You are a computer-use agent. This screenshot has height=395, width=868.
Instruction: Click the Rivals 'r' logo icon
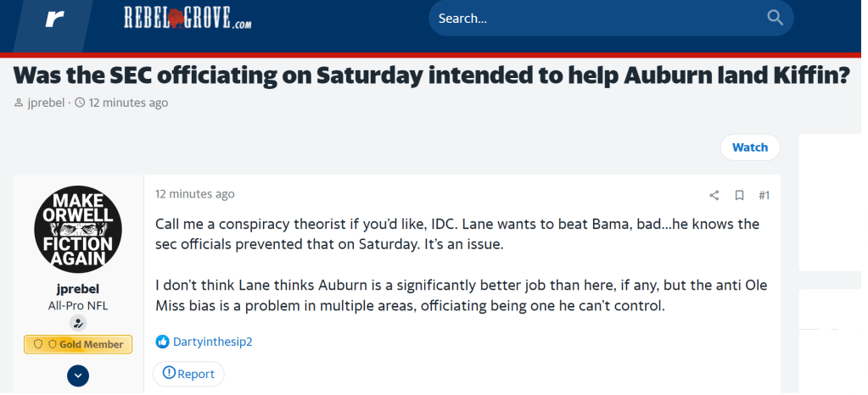tap(54, 19)
